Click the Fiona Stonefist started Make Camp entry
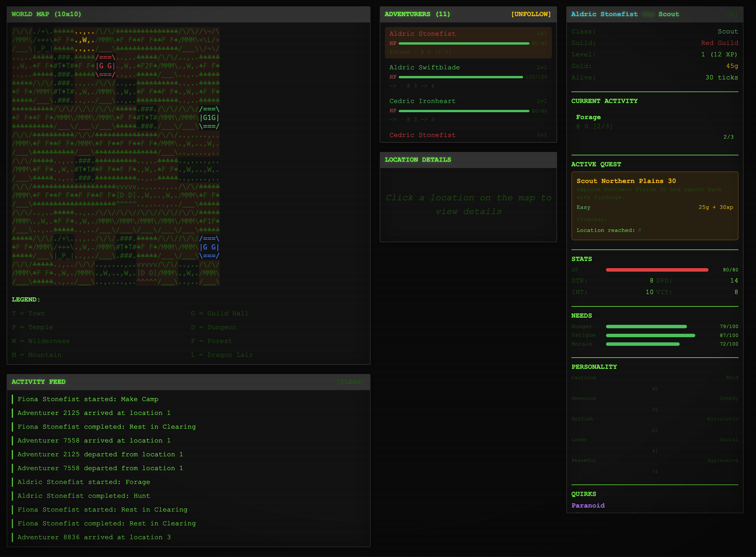Viewport: 756px width, 557px height. (x=88, y=399)
